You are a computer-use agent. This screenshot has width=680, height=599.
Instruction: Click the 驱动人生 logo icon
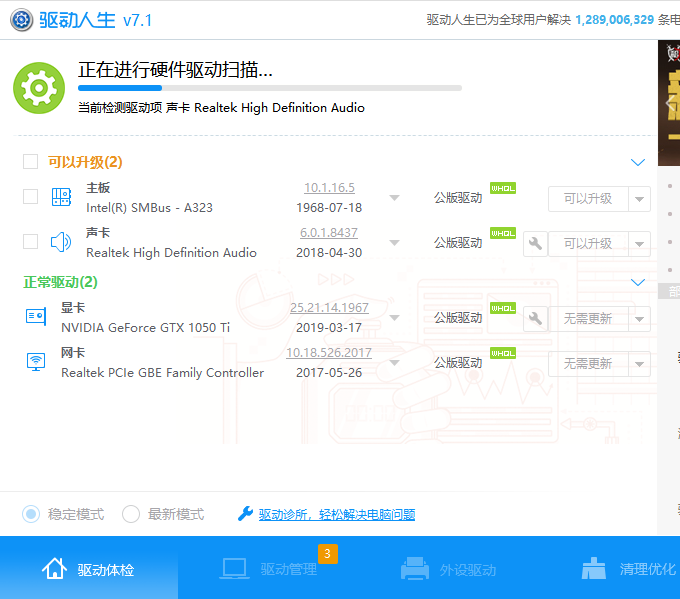pos(22,20)
